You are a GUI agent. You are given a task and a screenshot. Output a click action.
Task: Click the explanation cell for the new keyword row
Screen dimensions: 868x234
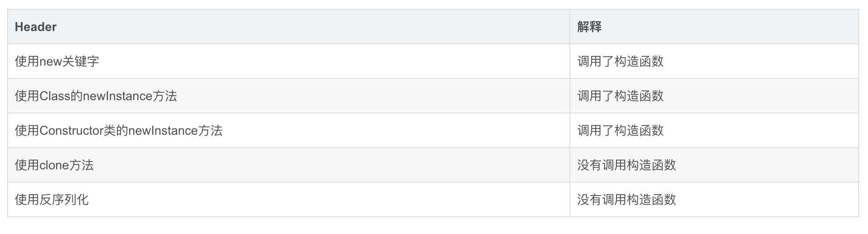click(620, 61)
